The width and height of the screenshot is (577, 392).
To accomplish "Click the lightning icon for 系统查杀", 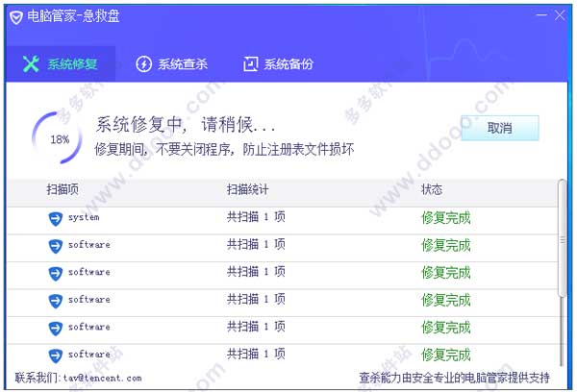I will (143, 64).
